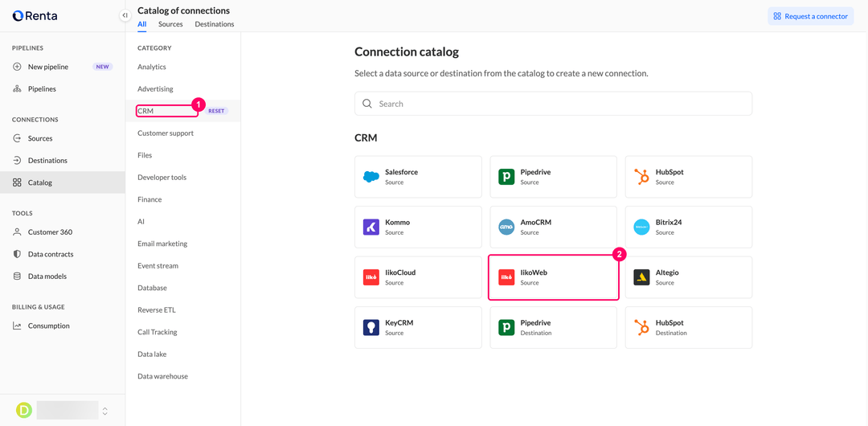Switch to the Sources tab

click(x=170, y=24)
